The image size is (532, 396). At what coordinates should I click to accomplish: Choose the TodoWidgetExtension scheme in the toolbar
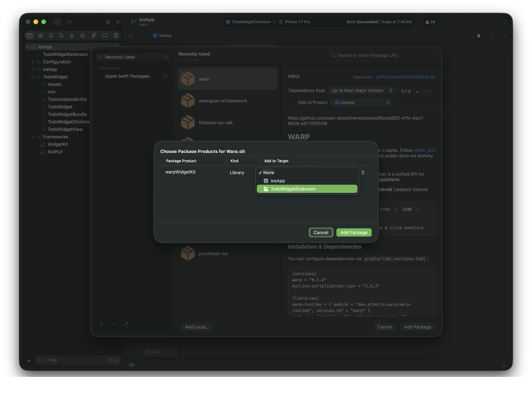[x=251, y=22]
